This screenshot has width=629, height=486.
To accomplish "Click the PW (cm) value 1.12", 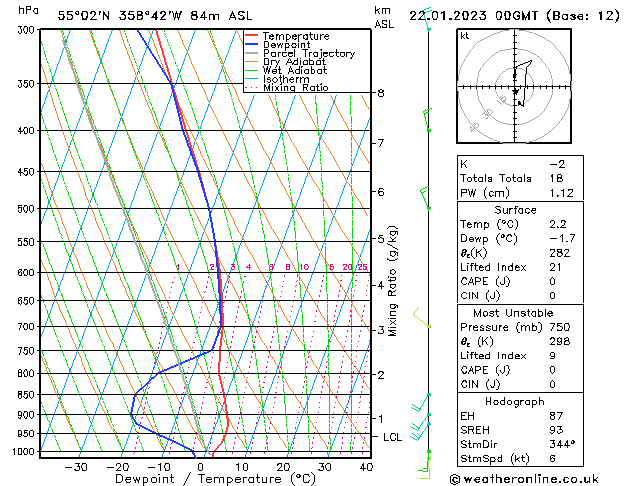I will pyautogui.click(x=562, y=193).
